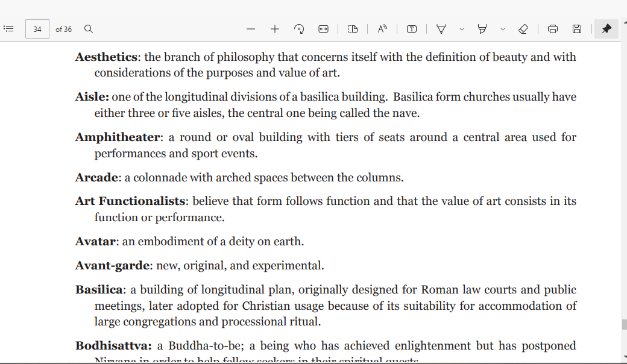Click the page number input field
Image resolution: width=627 pixels, height=364 pixels.
tap(37, 29)
